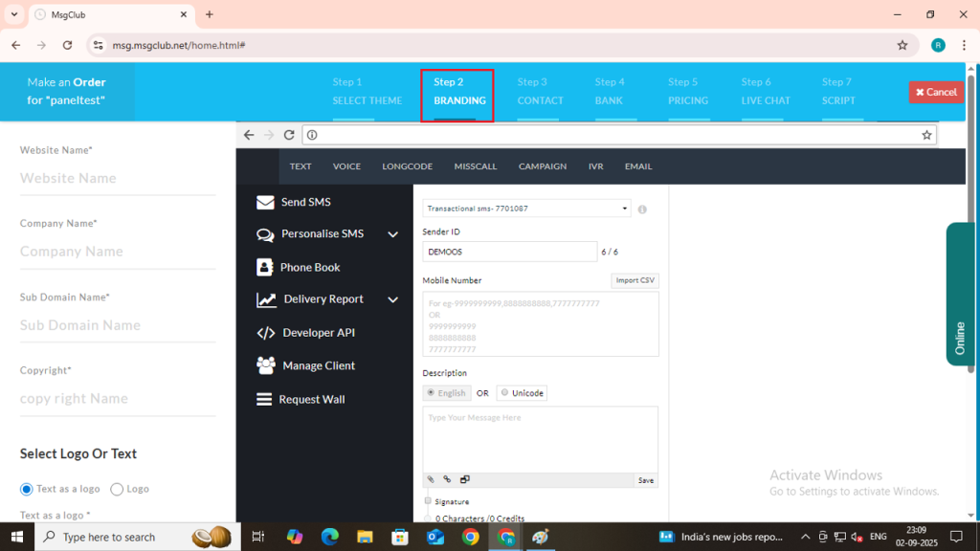Open the Windows Start menu
The width and height of the screenshot is (980, 551).
pos(17,537)
